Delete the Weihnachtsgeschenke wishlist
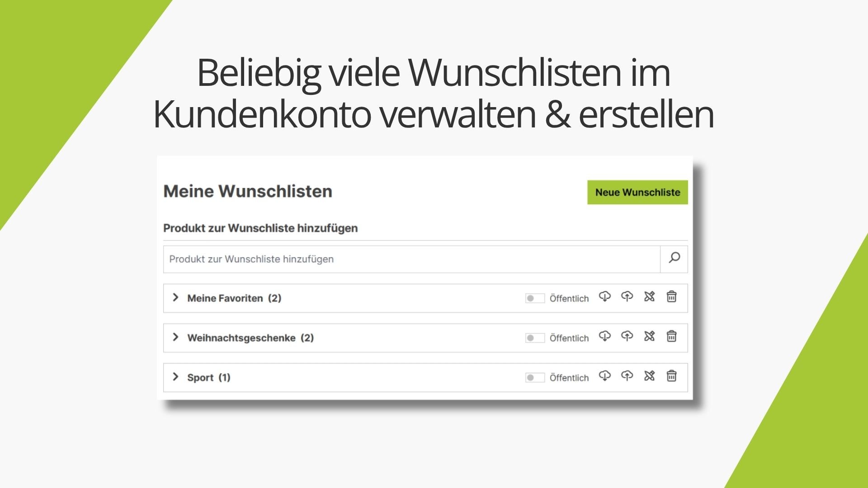The height and width of the screenshot is (488, 868). point(672,336)
